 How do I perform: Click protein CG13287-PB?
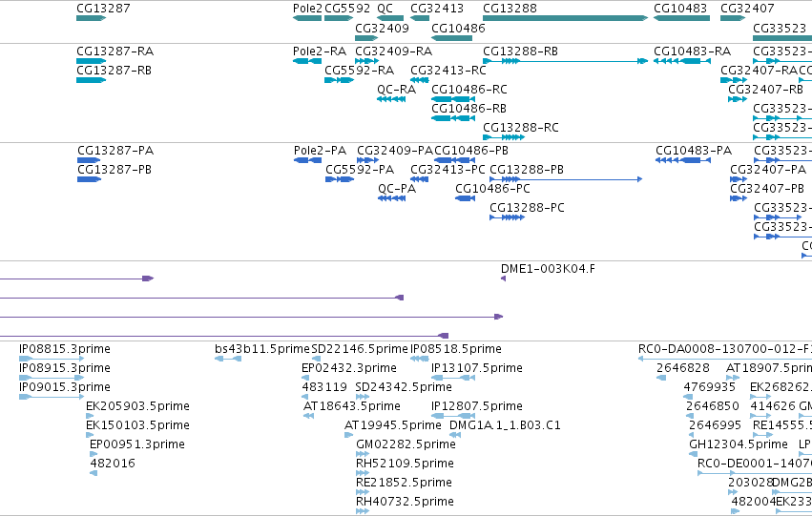click(89, 179)
